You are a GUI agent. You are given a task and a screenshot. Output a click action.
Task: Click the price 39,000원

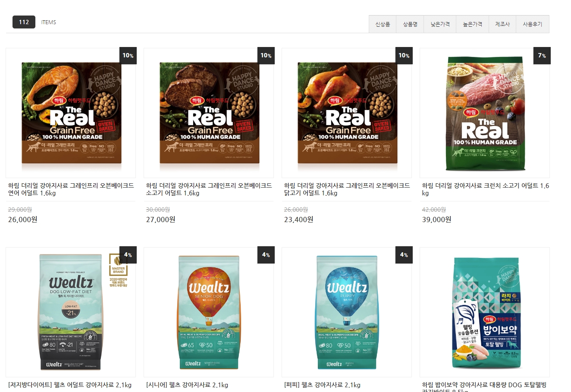pyautogui.click(x=437, y=220)
